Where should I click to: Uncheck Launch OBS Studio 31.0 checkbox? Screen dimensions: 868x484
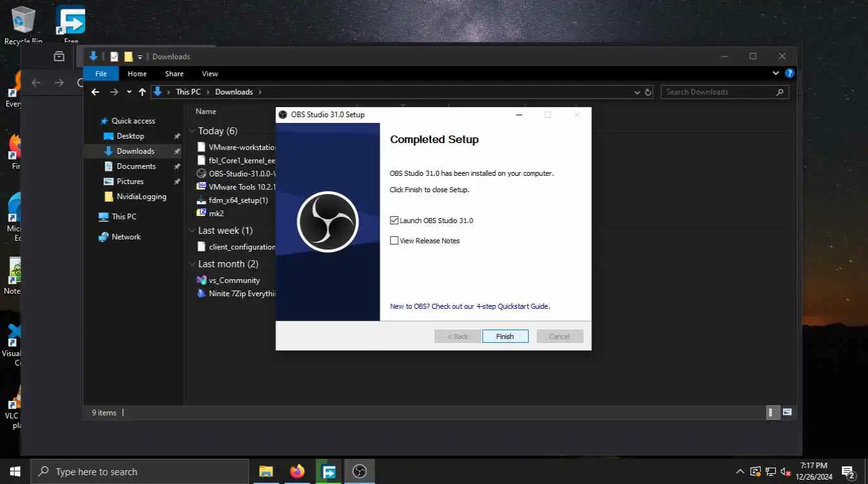[394, 221]
